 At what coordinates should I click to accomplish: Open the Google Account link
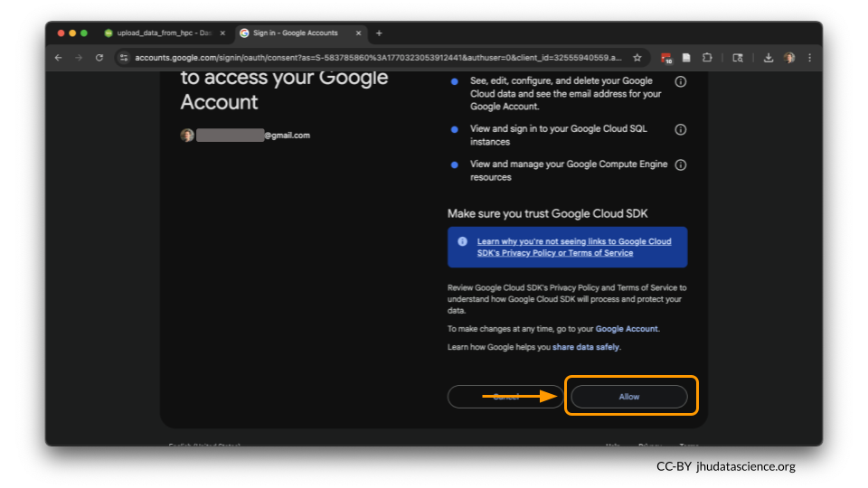(x=627, y=329)
